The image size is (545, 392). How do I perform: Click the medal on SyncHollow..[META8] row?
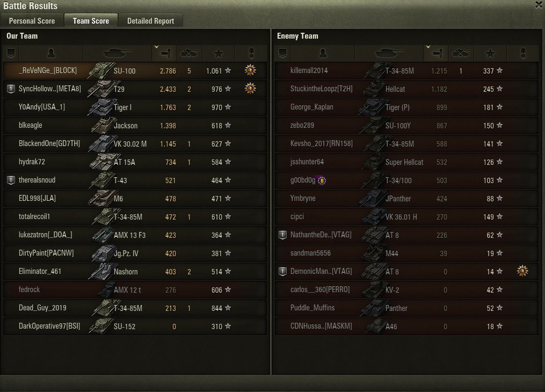point(250,89)
